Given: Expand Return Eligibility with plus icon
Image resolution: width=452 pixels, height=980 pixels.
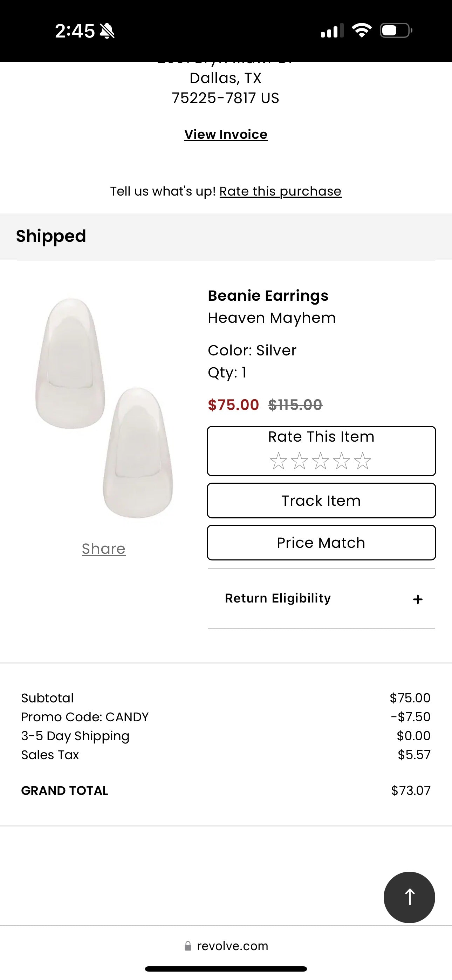Looking at the screenshot, I should click(x=418, y=599).
